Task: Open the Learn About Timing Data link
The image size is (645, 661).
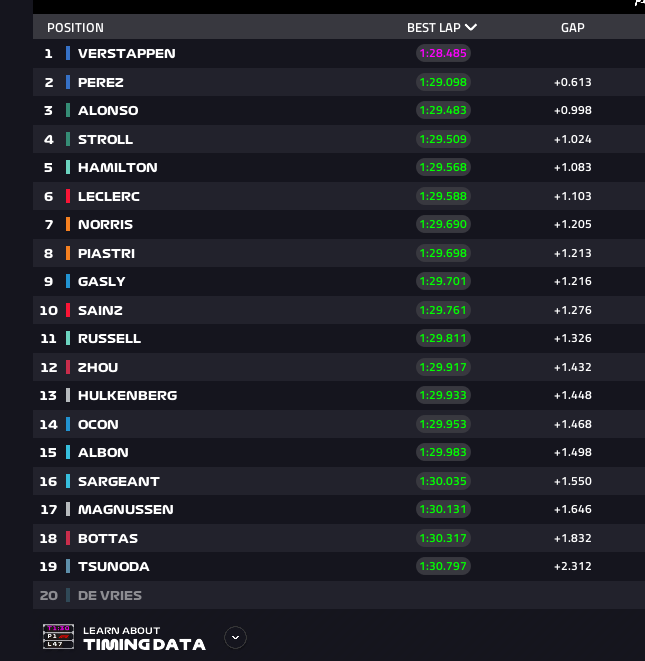Action: 144,638
